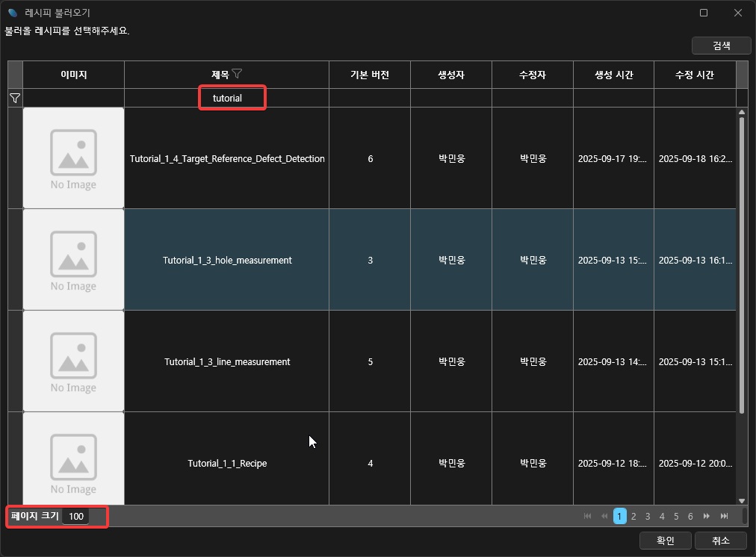Viewport: 756px width, 557px height.
Task: Switch to page 6 of results
Action: [x=690, y=516]
